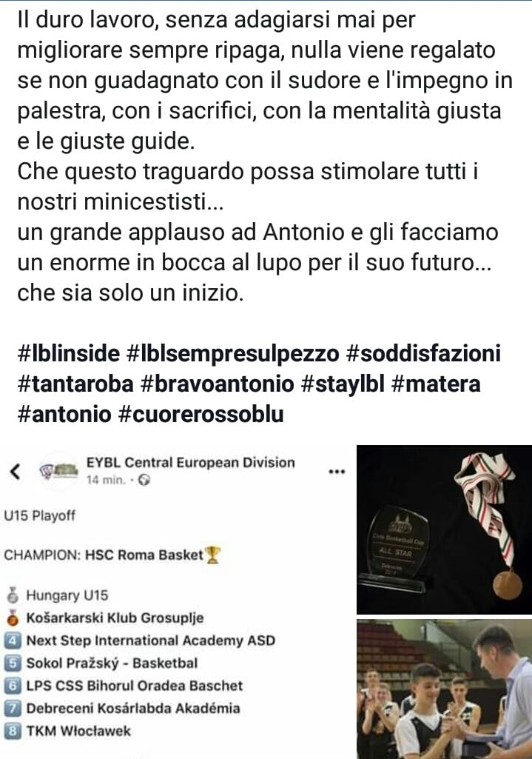View the award handshake photo
Viewport: 532px width, 759px height.
[x=444, y=689]
